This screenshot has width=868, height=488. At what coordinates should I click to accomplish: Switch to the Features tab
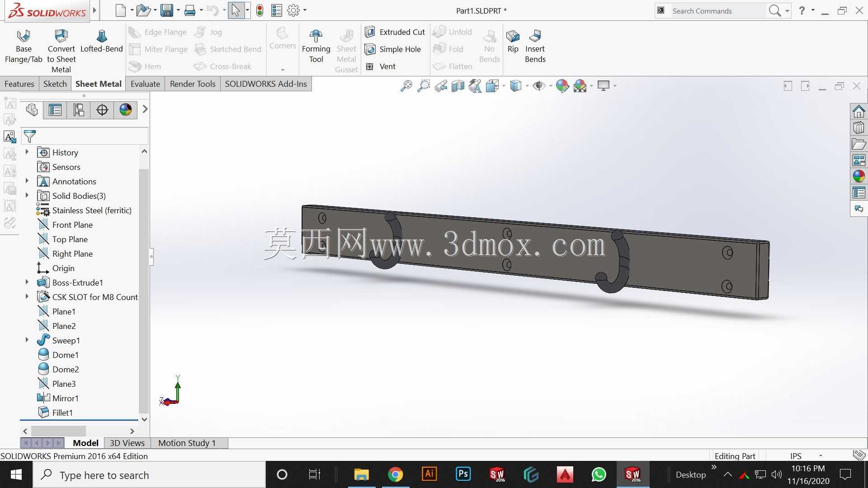coord(19,84)
